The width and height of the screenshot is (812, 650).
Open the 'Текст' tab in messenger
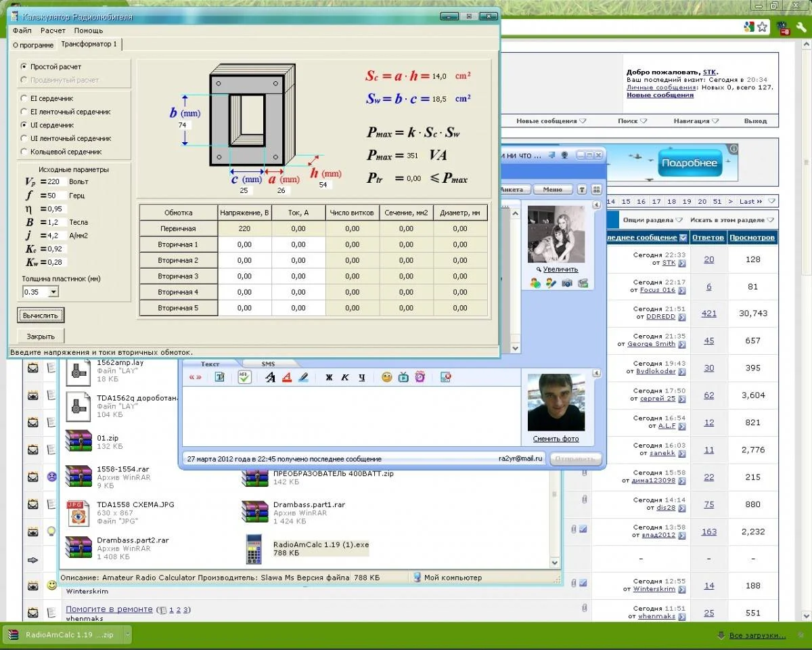(x=210, y=364)
